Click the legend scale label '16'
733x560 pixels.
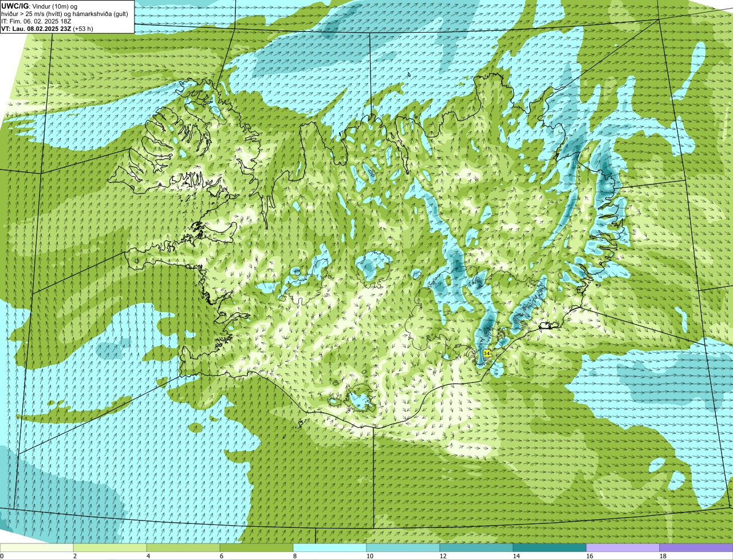[x=590, y=556]
